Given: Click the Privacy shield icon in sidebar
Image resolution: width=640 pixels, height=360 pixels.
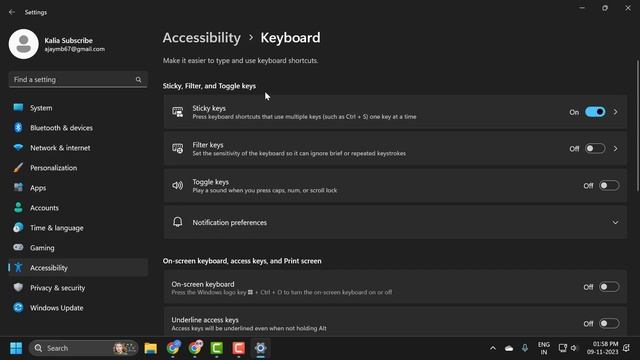Looking at the screenshot, I should point(18,287).
